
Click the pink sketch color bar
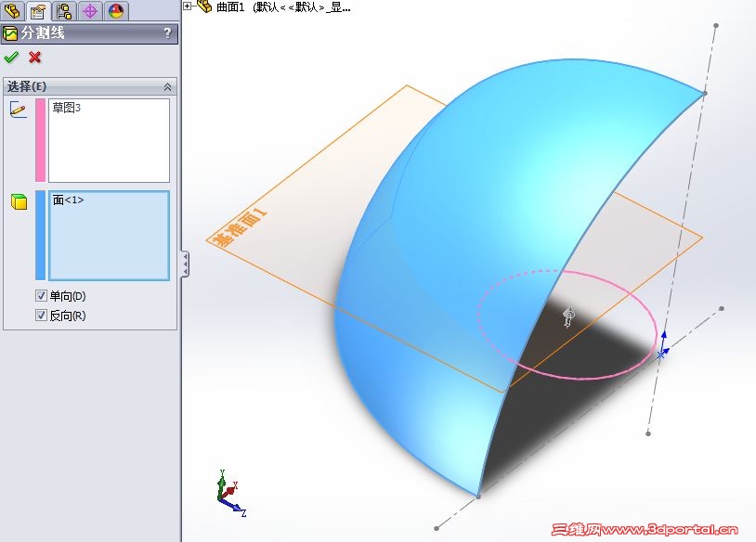(x=41, y=140)
